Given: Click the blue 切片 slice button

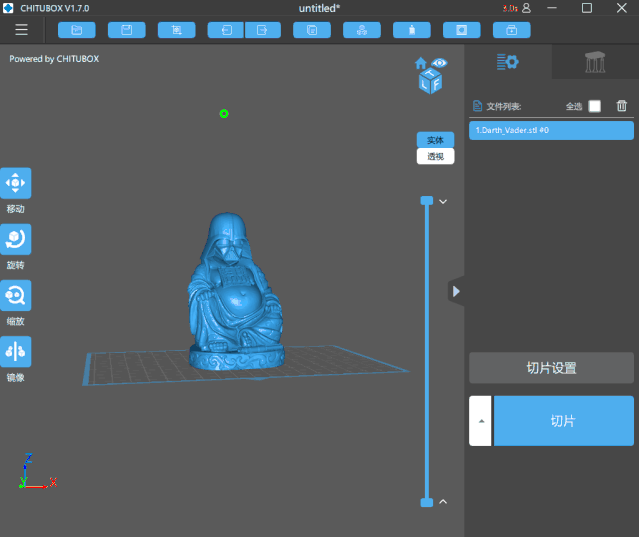Looking at the screenshot, I should click(x=563, y=421).
